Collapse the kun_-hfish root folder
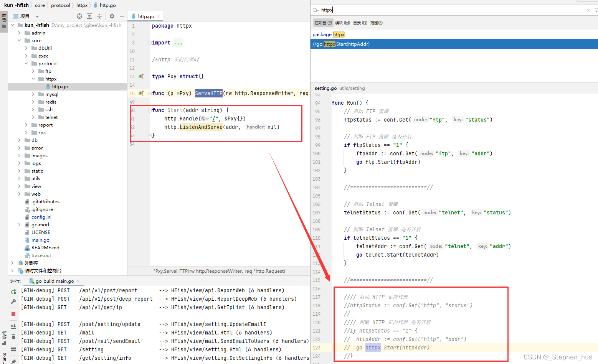Viewport: 598px width, 364px height. point(12,25)
